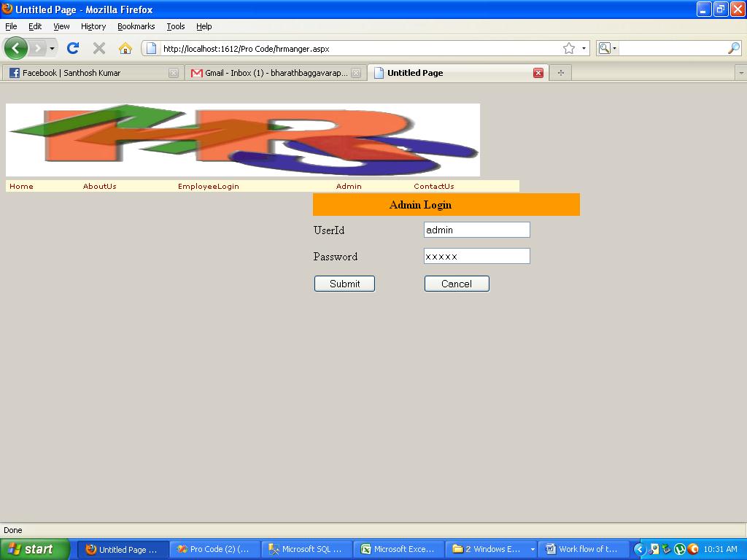This screenshot has height=560, width=747.
Task: Click the 10:31 AM system clock
Action: click(x=720, y=549)
